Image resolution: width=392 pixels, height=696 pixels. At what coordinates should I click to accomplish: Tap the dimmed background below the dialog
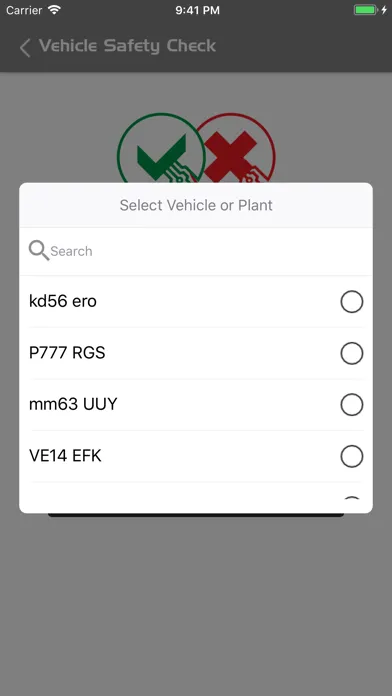pos(196,604)
